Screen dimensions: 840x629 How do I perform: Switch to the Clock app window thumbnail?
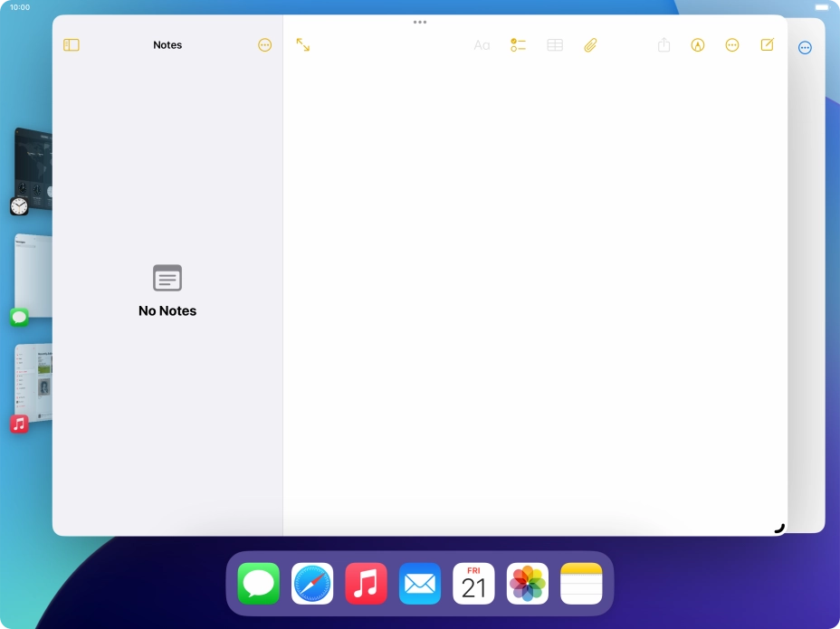[x=33, y=169]
